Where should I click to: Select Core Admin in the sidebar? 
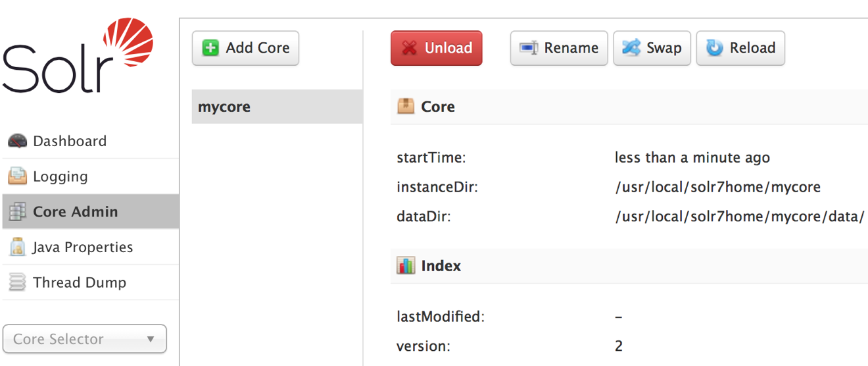pos(91,212)
